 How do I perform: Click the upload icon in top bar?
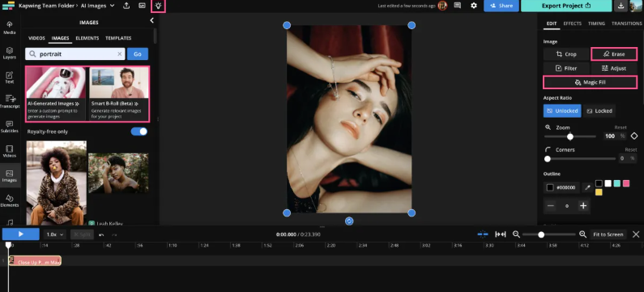coord(126,6)
